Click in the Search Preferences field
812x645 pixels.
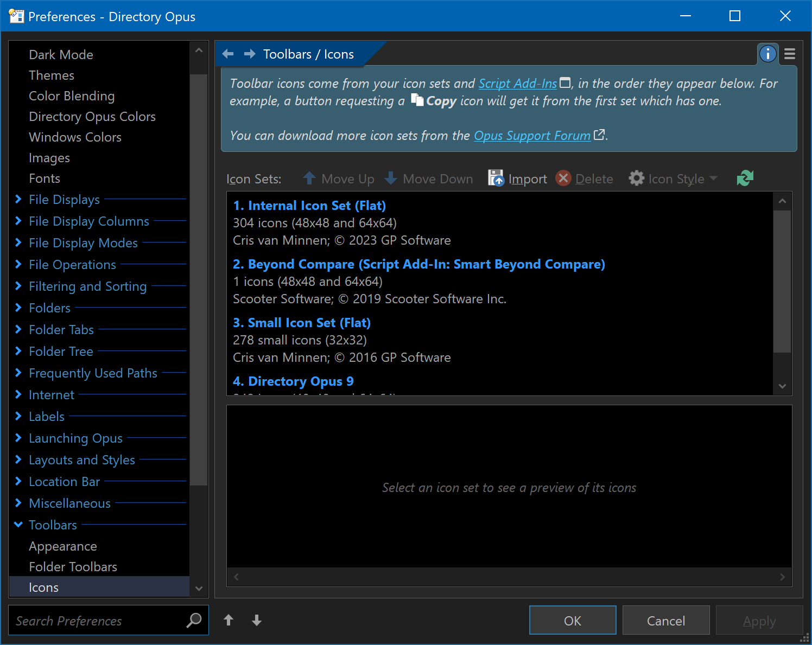point(98,620)
